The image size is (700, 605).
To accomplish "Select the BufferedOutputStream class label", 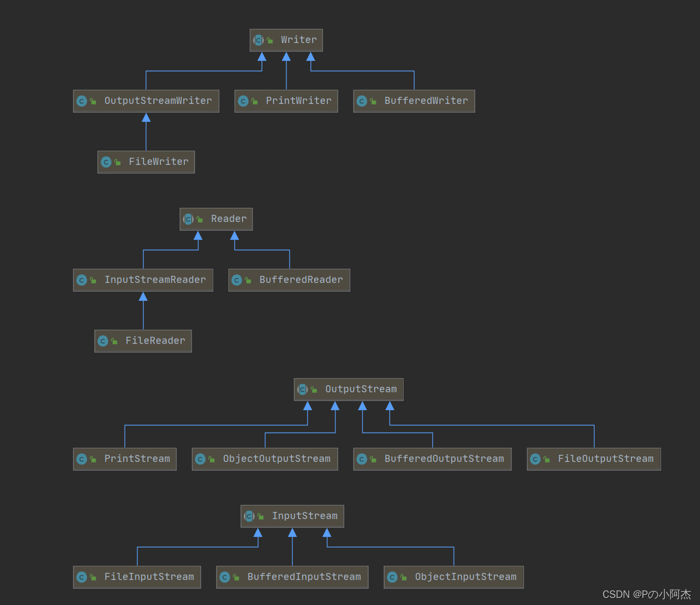I will (x=444, y=459).
